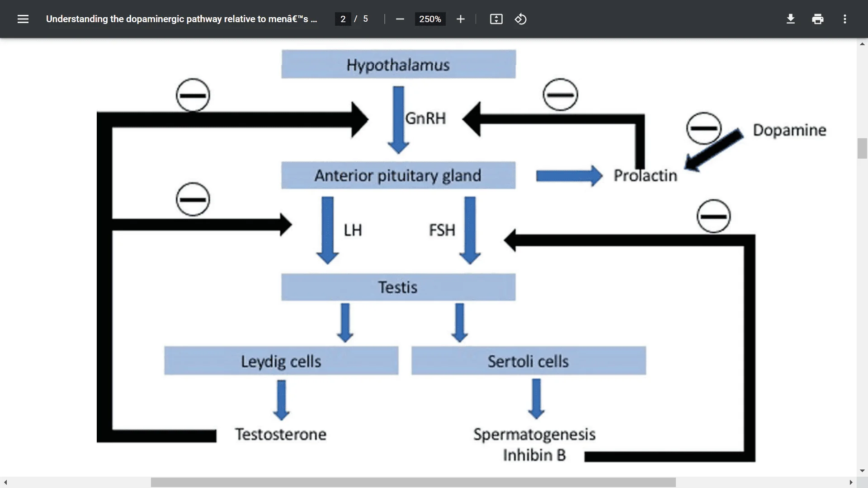Image resolution: width=868 pixels, height=488 pixels.
Task: Click total page count 5
Action: pyautogui.click(x=365, y=19)
